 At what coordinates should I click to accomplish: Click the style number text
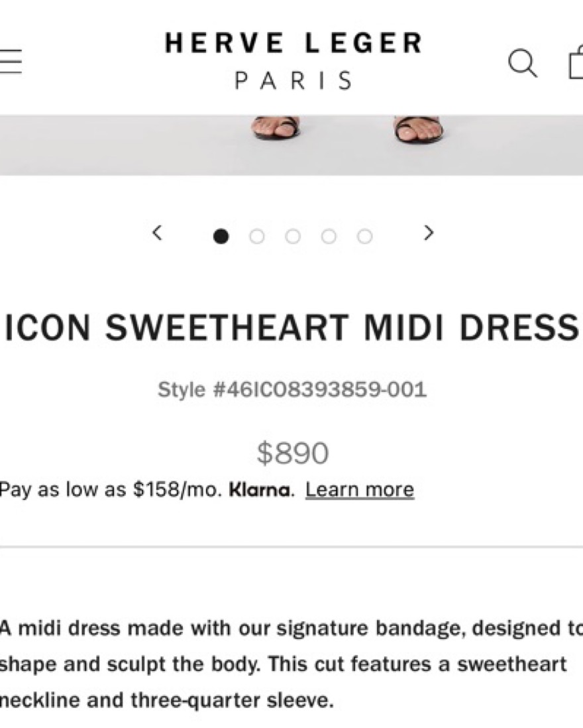point(292,389)
